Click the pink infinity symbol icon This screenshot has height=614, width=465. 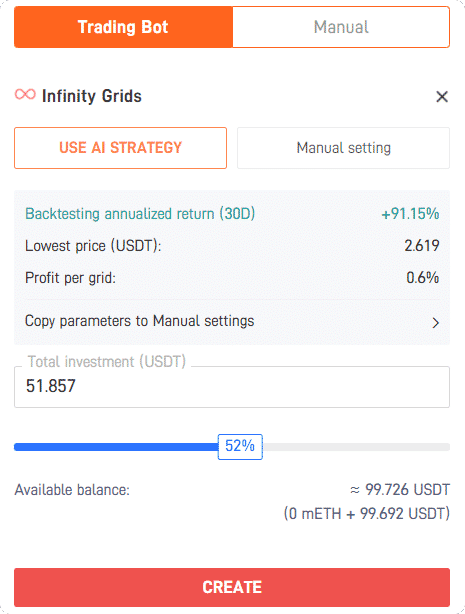pyautogui.click(x=25, y=94)
